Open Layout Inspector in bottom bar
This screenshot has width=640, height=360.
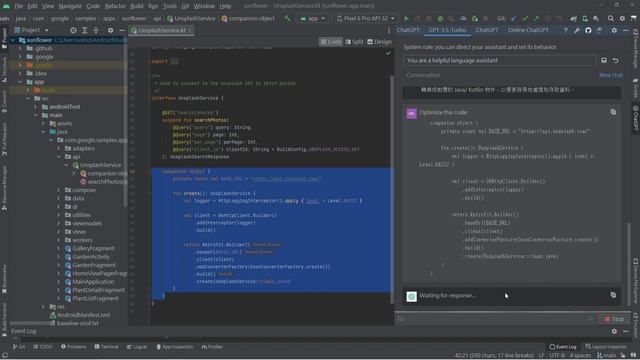(x=606, y=347)
